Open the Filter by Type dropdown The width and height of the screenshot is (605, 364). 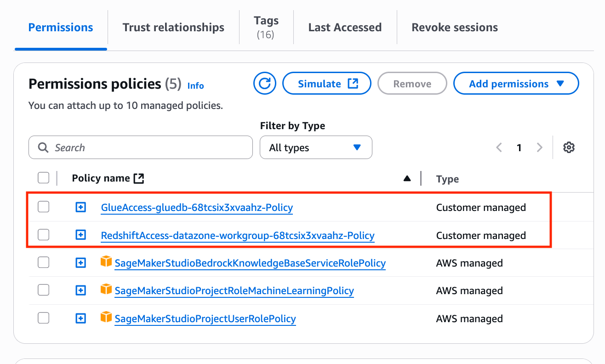(x=316, y=148)
